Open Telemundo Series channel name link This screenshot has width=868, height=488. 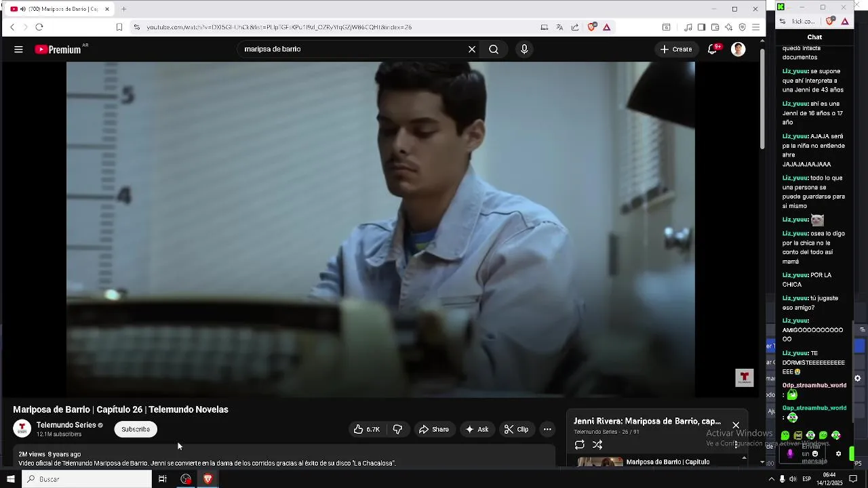click(x=66, y=425)
